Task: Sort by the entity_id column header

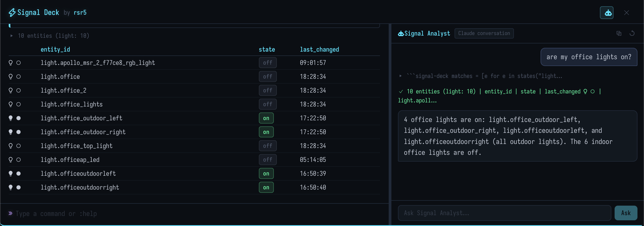Action: [x=55, y=49]
